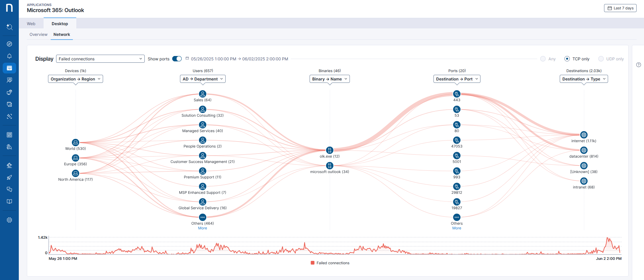644x280 pixels.
Task: Click the Sales department user node
Action: click(x=202, y=94)
